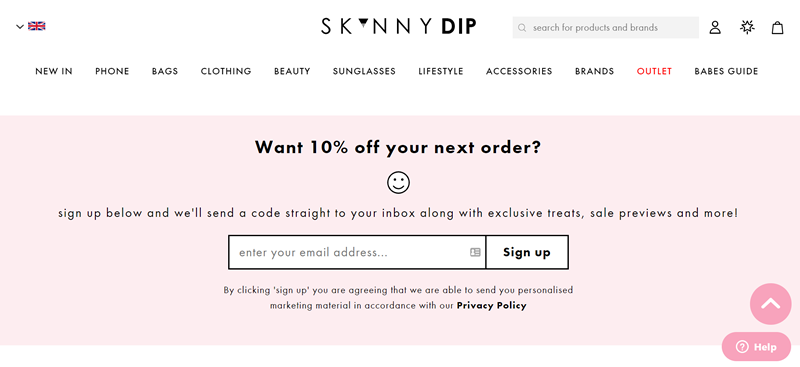
Task: Open the BABES GUIDE menu item
Action: [726, 71]
